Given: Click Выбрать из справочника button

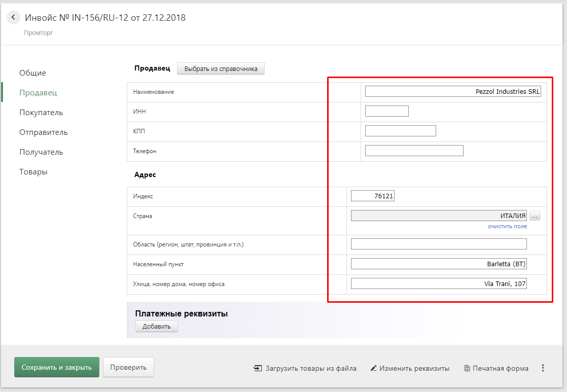Looking at the screenshot, I should click(221, 68).
